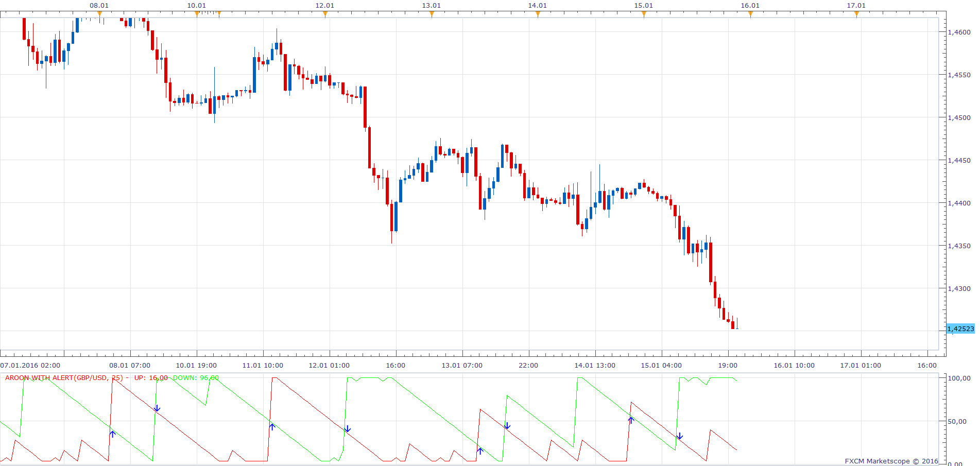Screen dimensions: 980x466
Task: Click the 14.01 date header at top
Action: tap(538, 6)
